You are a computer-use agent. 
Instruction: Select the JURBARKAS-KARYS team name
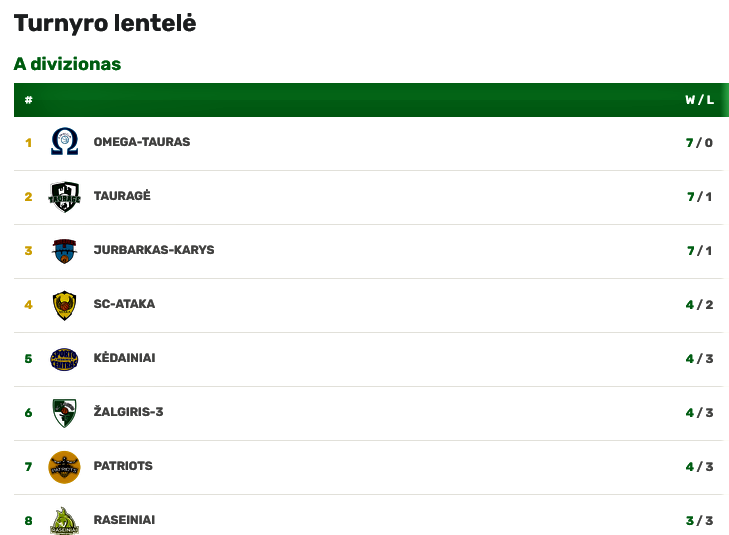pos(154,250)
